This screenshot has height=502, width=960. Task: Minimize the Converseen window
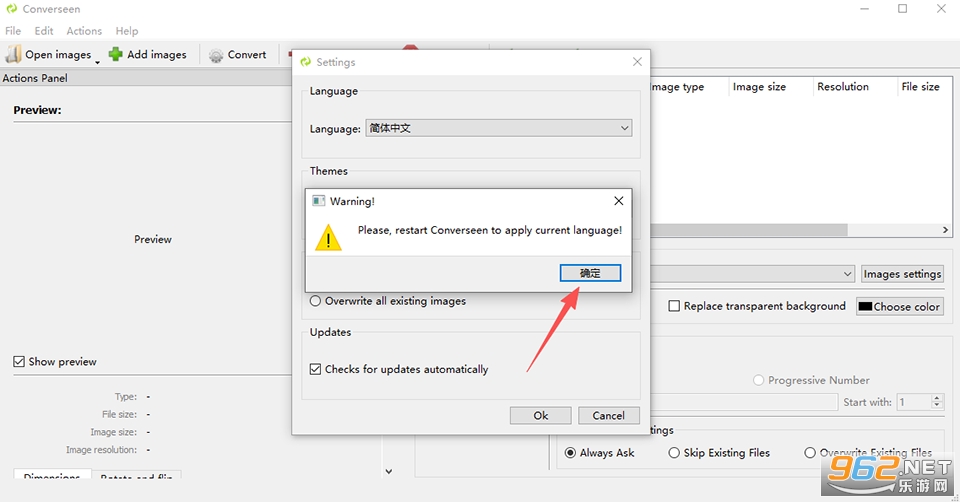[864, 9]
